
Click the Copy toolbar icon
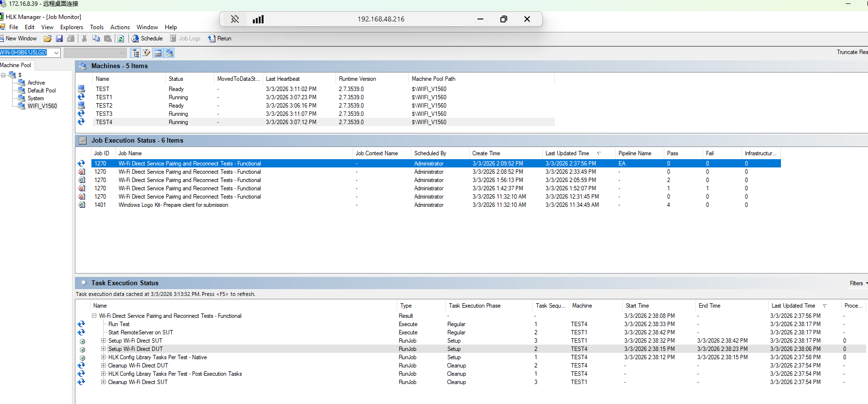pos(96,38)
